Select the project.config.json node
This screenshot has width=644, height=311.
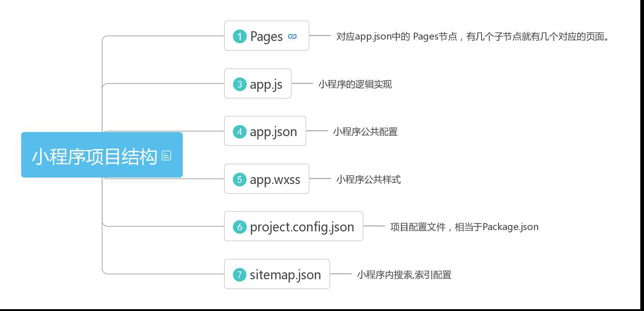pos(294,226)
